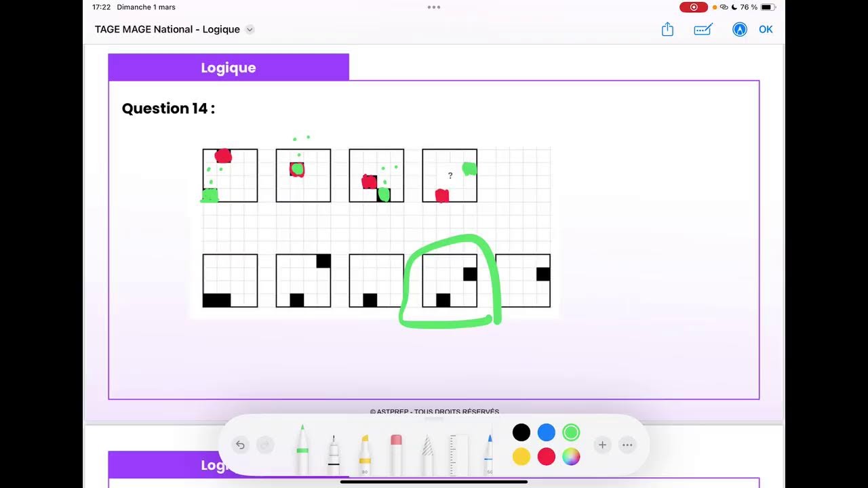
Task: Select the black fineliner pen tool
Action: click(x=334, y=454)
